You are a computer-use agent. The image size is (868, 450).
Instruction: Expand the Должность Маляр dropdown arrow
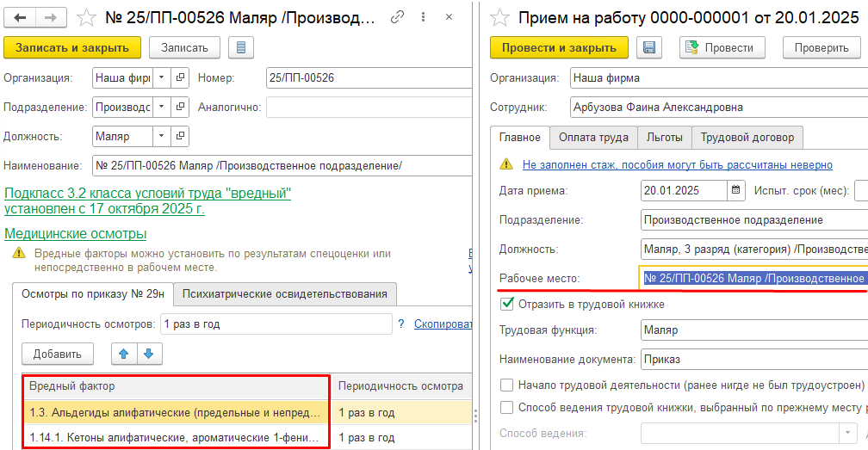(162, 136)
